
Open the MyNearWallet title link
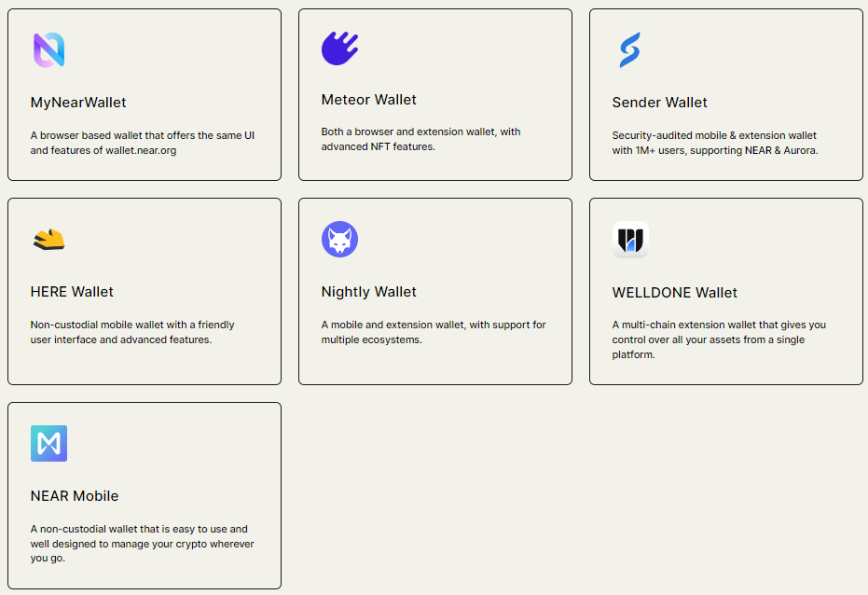pyautogui.click(x=78, y=103)
